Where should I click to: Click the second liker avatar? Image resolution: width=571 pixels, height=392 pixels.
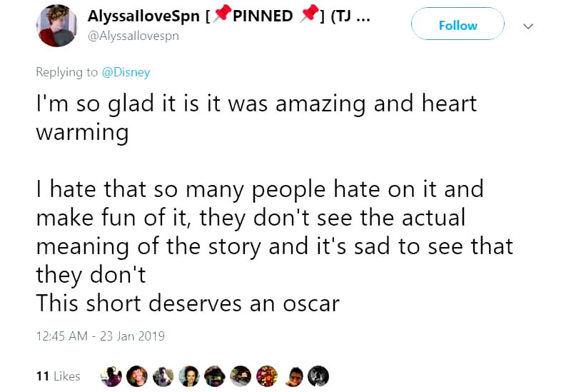click(138, 376)
